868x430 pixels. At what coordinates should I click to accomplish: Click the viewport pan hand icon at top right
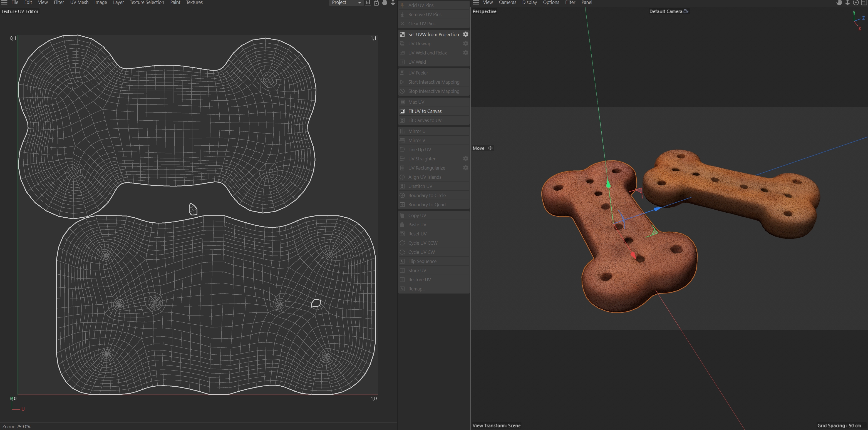click(x=839, y=3)
